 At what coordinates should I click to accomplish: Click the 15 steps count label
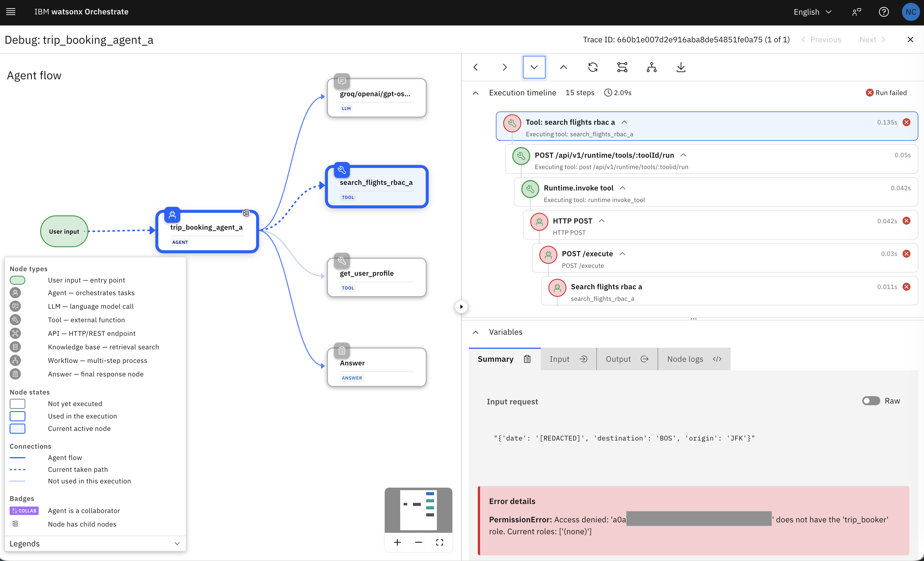(x=580, y=93)
